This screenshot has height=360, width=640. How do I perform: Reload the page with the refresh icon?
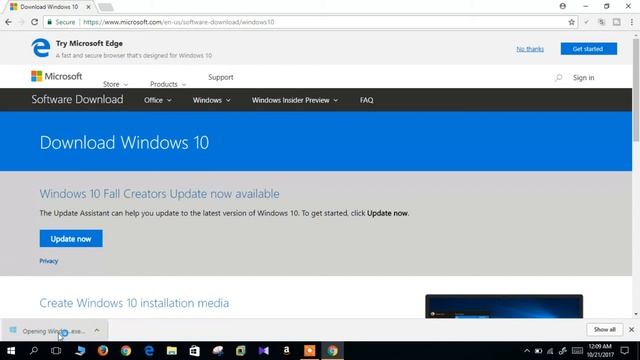click(x=35, y=22)
